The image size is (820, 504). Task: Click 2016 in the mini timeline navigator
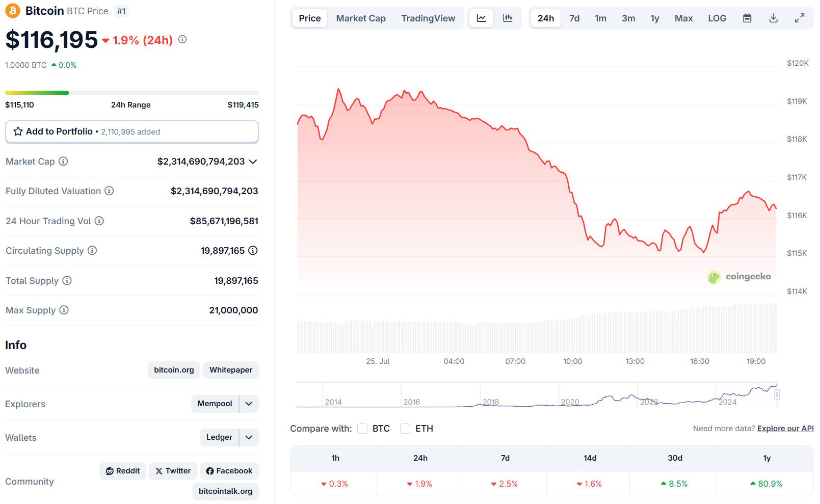pos(412,402)
